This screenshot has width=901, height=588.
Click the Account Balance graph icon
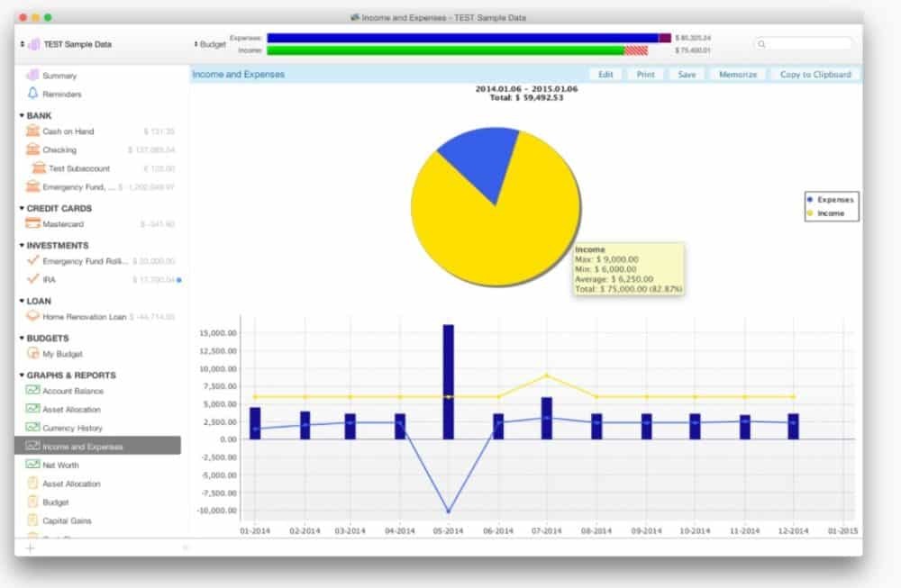tap(33, 391)
